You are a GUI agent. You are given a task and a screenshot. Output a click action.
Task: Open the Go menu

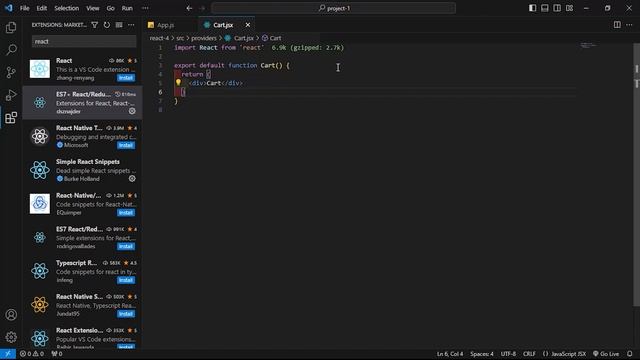point(111,8)
